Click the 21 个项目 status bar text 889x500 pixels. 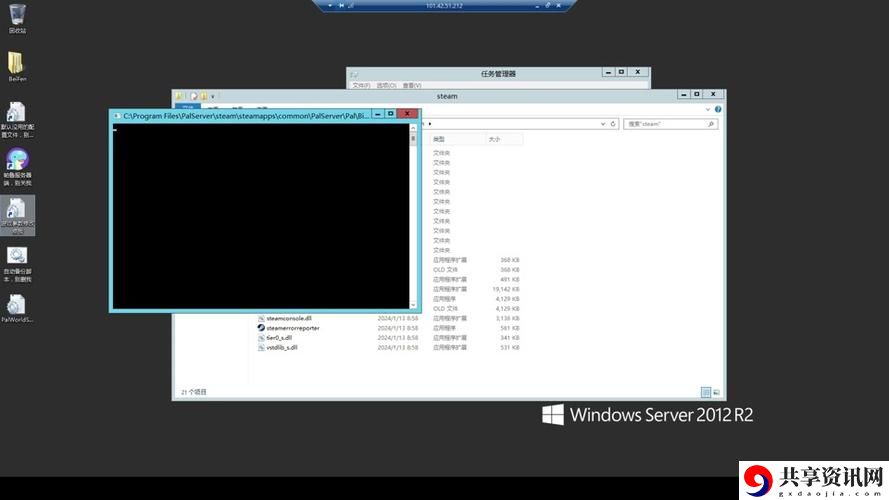194,392
